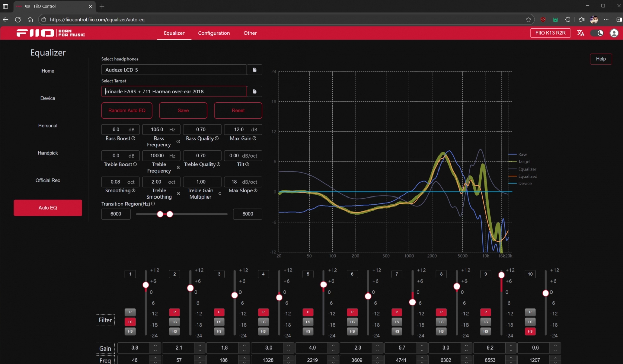623x364 pixels.
Task: Click the right Transition Region slider handle
Action: click(170, 214)
